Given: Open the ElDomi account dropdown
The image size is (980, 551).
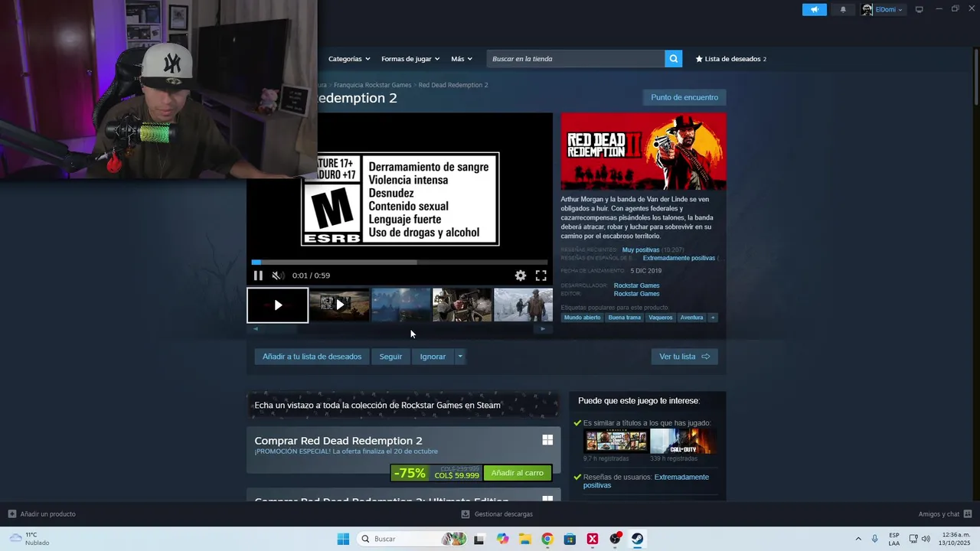Looking at the screenshot, I should click(882, 9).
